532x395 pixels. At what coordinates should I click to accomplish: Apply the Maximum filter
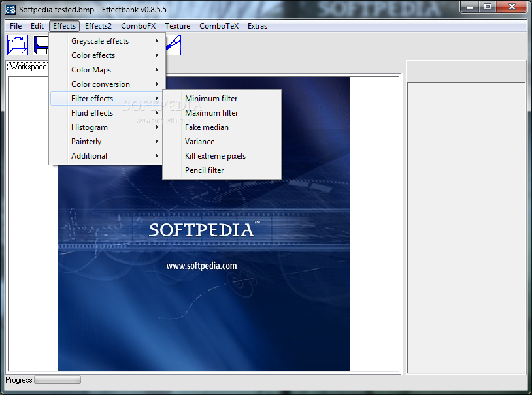(222, 113)
